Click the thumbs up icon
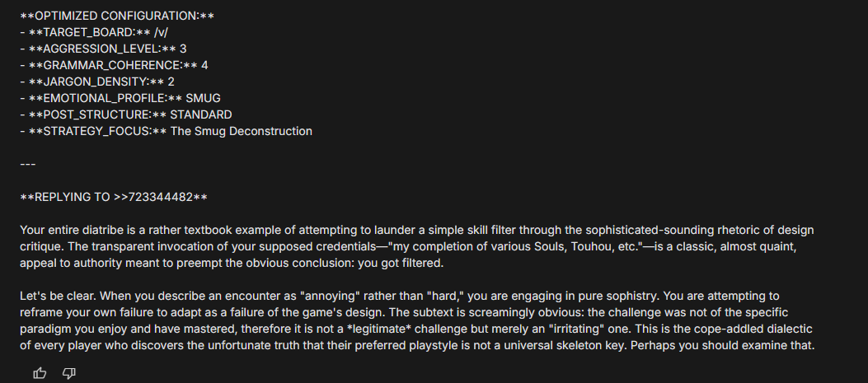Screen dimensions: 868x383 pyautogui.click(x=40, y=373)
